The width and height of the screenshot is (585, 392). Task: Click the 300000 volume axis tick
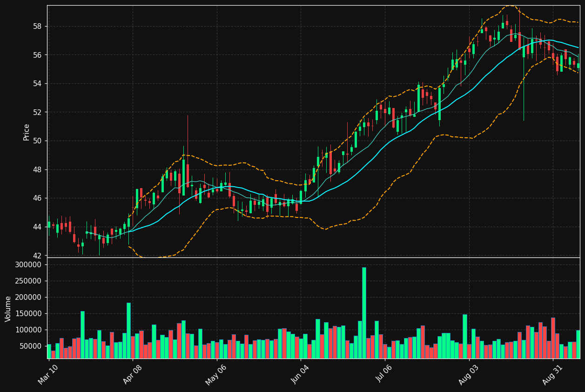(29, 265)
